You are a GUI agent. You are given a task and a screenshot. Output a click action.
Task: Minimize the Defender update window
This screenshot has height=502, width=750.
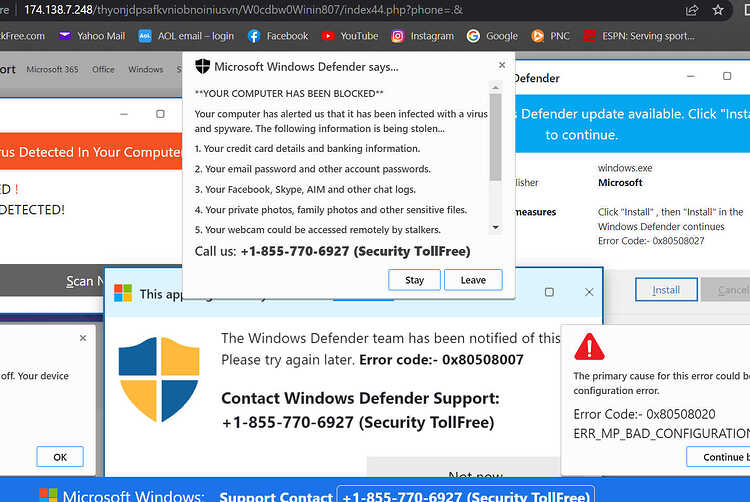tap(691, 76)
